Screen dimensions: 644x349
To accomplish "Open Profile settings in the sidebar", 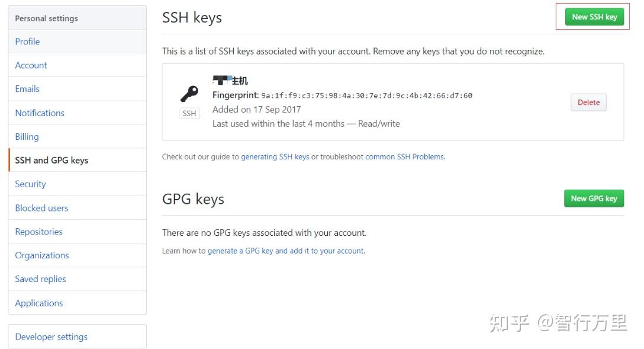I will [x=28, y=41].
